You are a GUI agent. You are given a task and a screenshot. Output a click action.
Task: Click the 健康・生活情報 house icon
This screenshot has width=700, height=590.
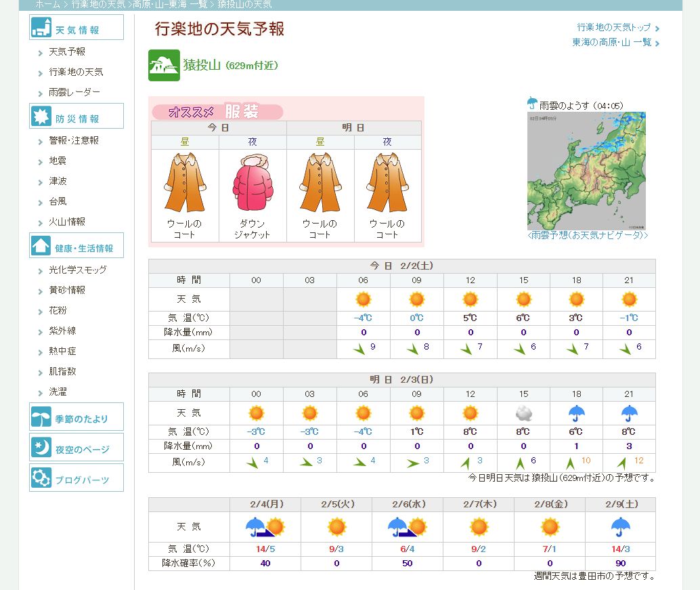coord(41,246)
